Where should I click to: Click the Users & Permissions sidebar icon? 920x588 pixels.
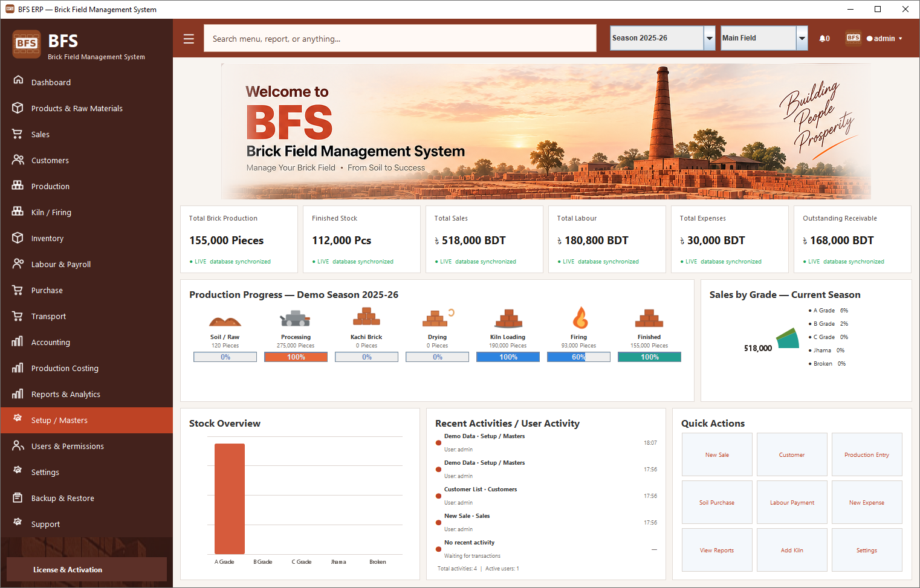(18, 446)
